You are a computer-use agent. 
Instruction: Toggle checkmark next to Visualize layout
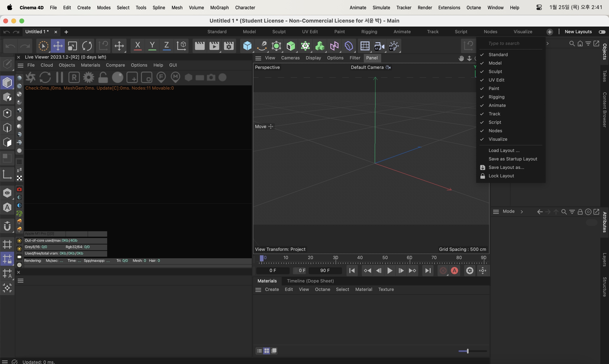(x=482, y=139)
